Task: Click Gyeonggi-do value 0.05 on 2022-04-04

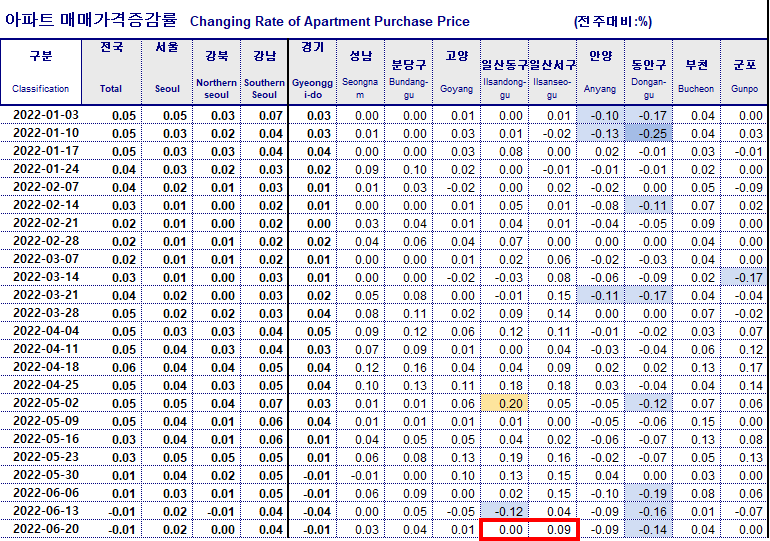Action: coord(312,331)
